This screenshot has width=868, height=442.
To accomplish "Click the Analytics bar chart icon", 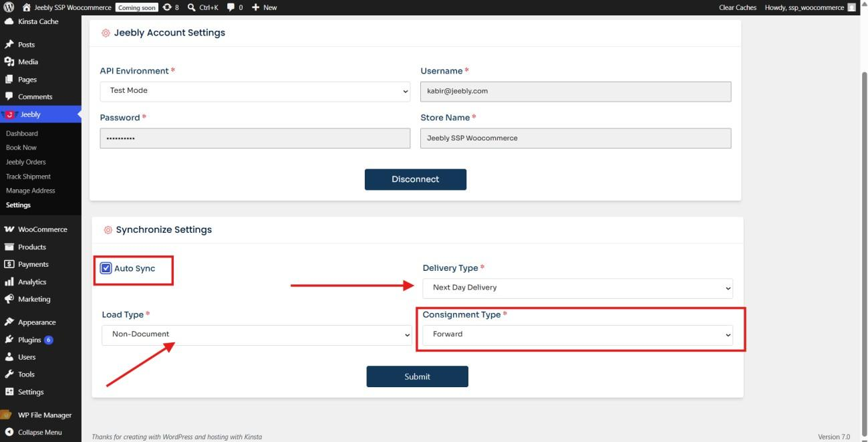I will coord(9,282).
